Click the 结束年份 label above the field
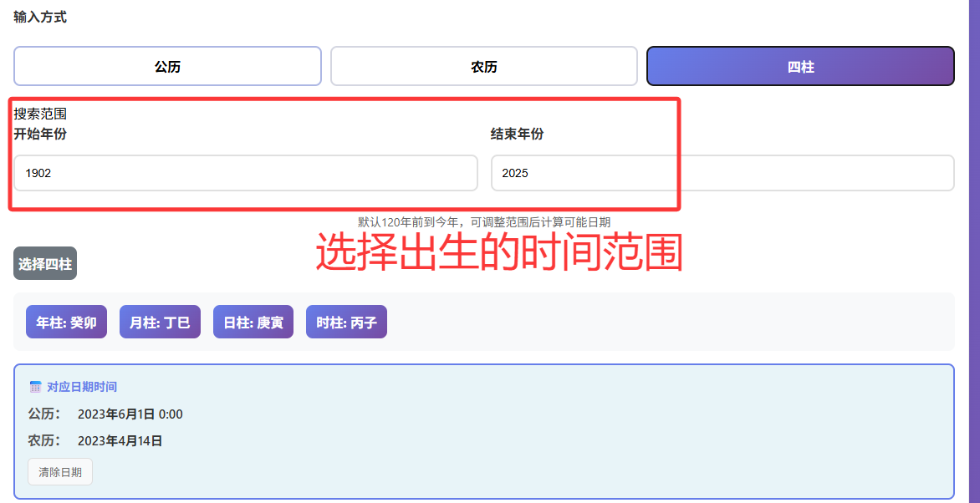The image size is (980, 503). (x=517, y=134)
